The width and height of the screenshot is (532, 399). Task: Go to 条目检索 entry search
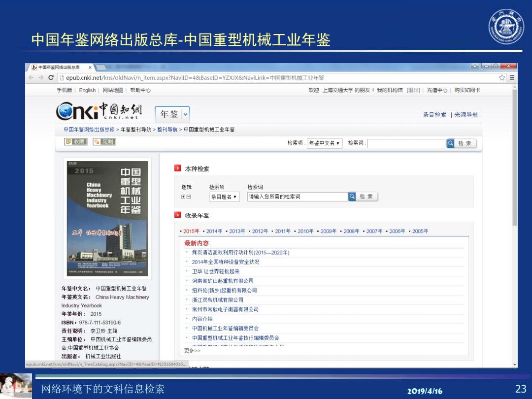click(434, 115)
